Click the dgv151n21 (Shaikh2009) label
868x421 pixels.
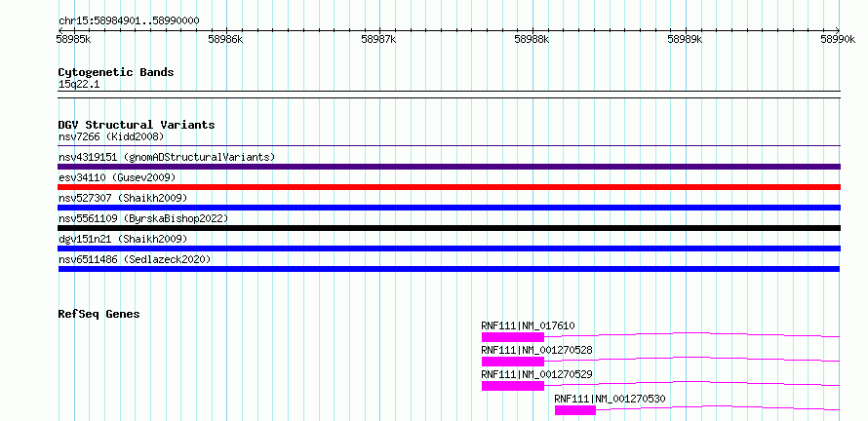[x=123, y=239]
